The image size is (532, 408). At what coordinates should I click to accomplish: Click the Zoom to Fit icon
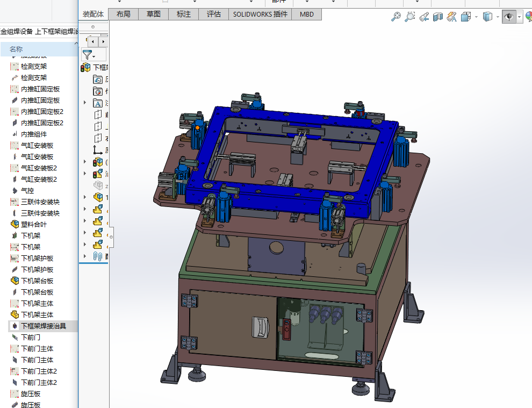point(396,17)
